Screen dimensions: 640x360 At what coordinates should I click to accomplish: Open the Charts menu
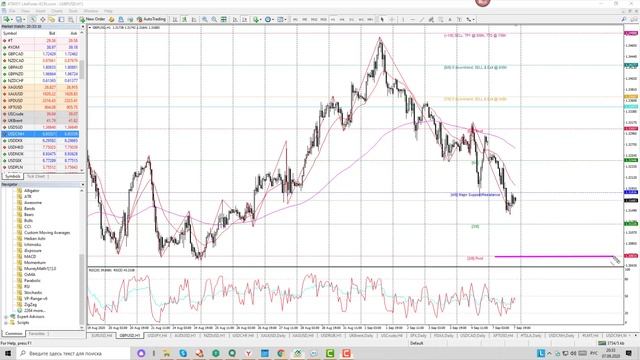57,11
